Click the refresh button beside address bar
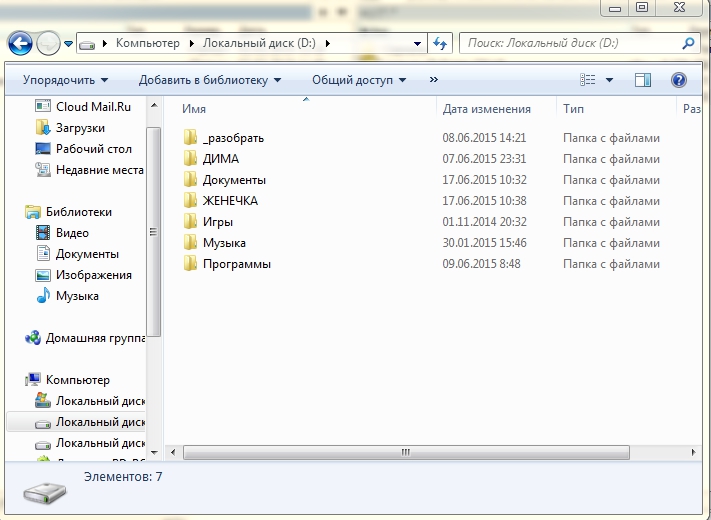Screen dimensions: 711x520 pyautogui.click(x=440, y=44)
